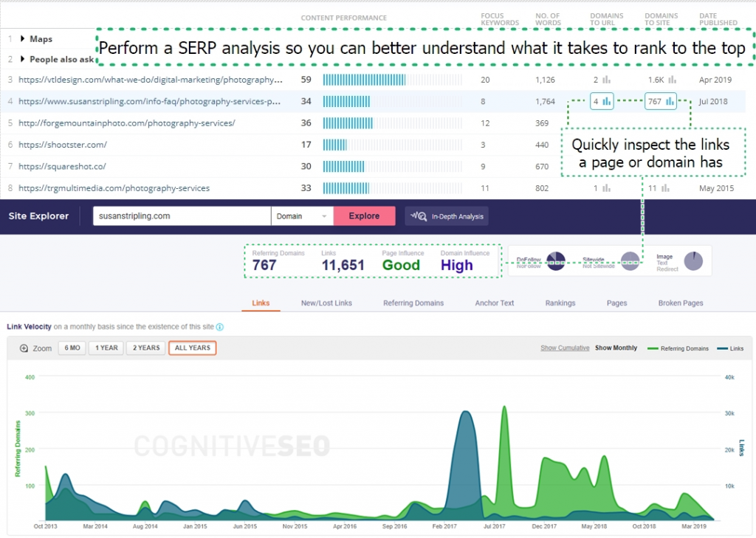Open the shootster.com result
The image size is (756, 538).
click(63, 145)
